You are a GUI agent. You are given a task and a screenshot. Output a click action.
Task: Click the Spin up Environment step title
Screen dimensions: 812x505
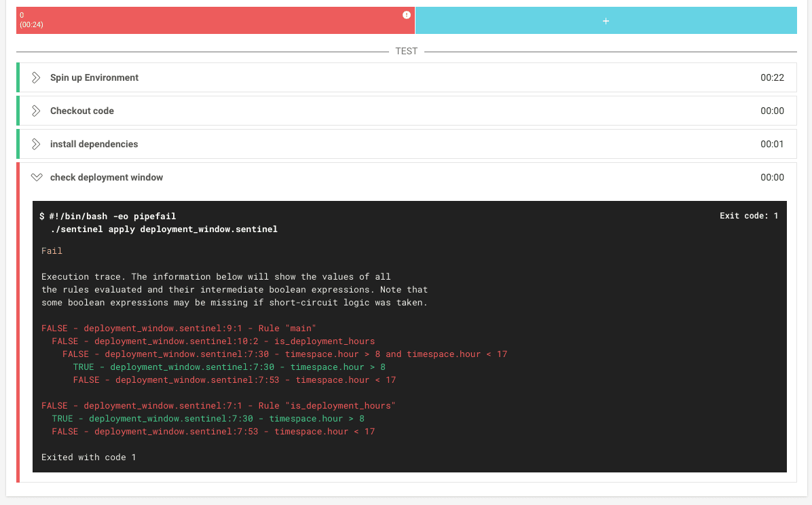click(x=94, y=77)
